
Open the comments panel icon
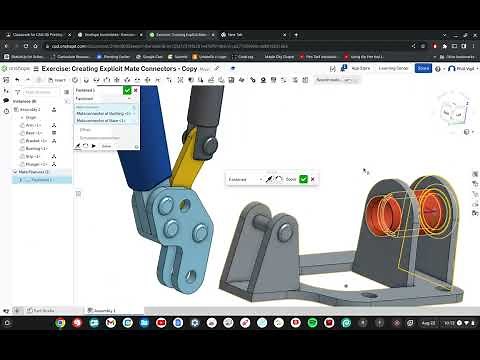coord(6,101)
